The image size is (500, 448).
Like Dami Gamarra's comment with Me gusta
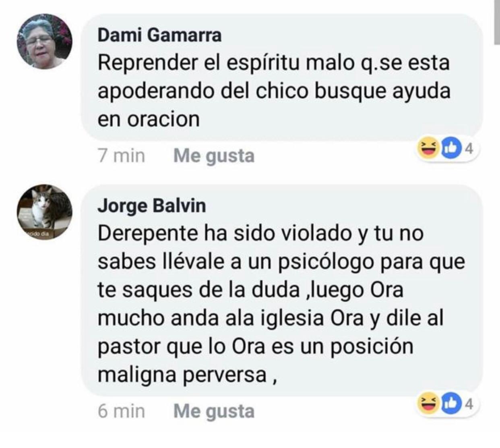[x=214, y=156]
